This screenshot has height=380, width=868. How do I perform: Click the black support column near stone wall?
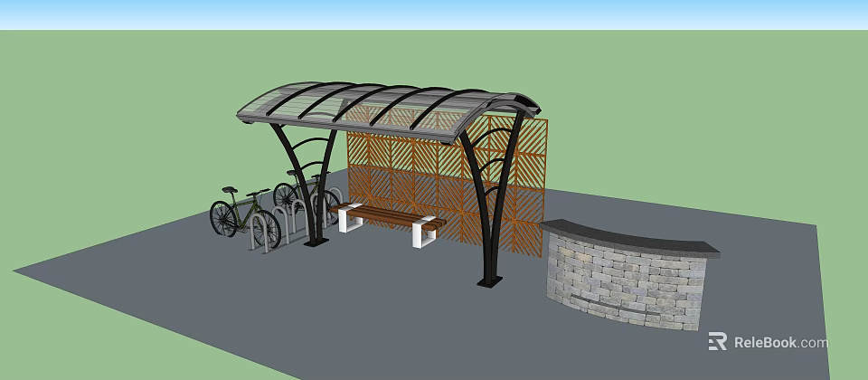click(493, 199)
